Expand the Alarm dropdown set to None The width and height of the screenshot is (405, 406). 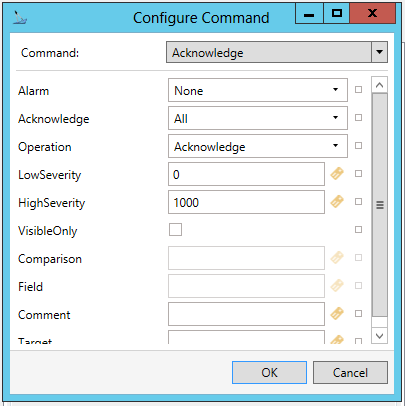(258, 90)
